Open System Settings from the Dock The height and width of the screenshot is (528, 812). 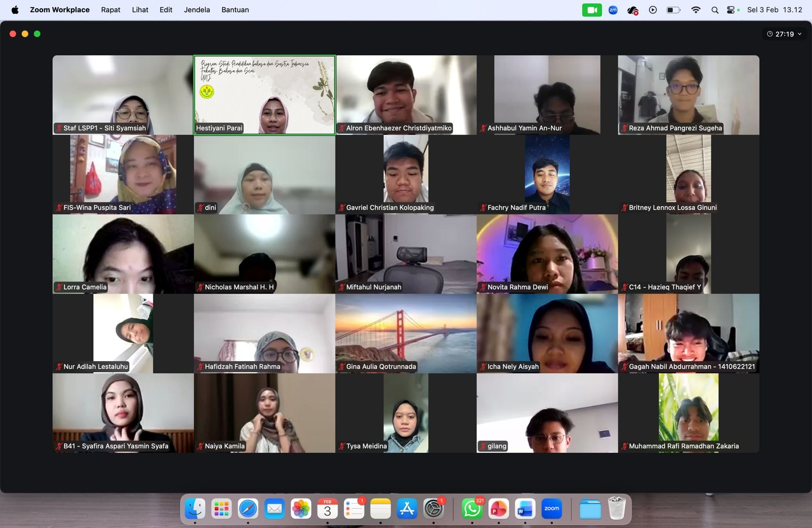click(433, 509)
